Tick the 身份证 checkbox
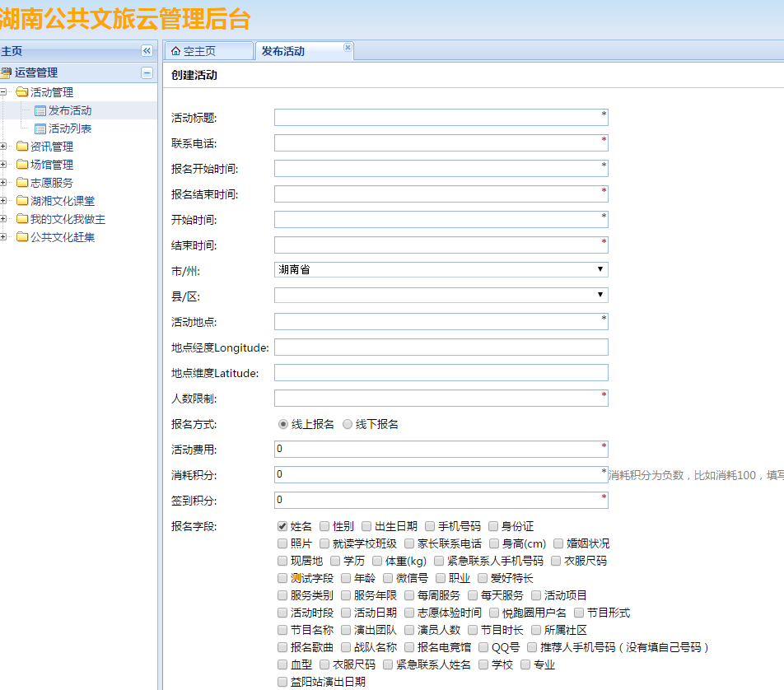 (492, 526)
